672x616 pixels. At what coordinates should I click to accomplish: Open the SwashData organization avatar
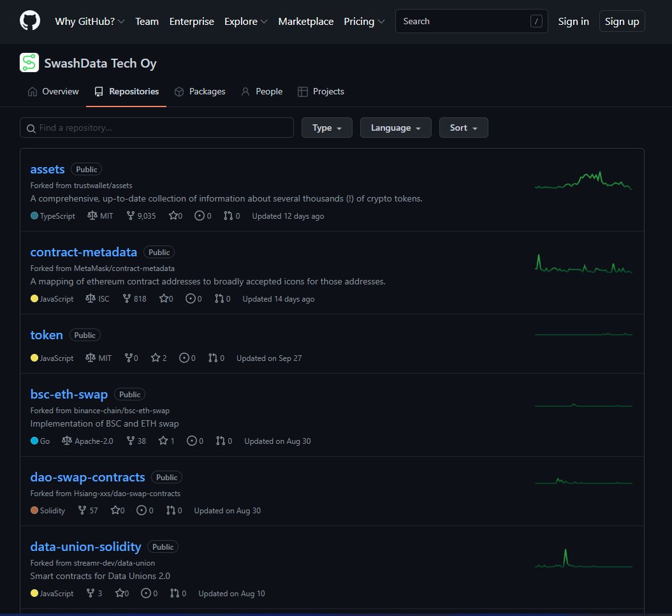pyautogui.click(x=29, y=62)
